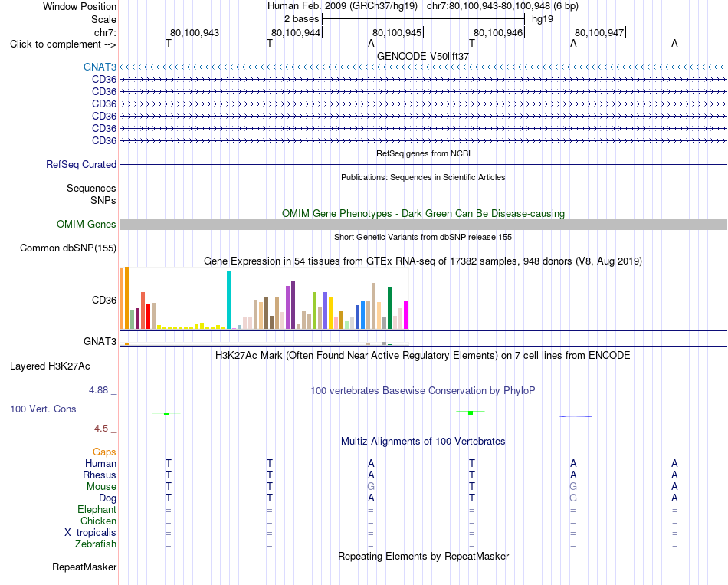Click the tall cyan bar in CD36 chart
This screenshot has height=585, width=728.
point(228,300)
